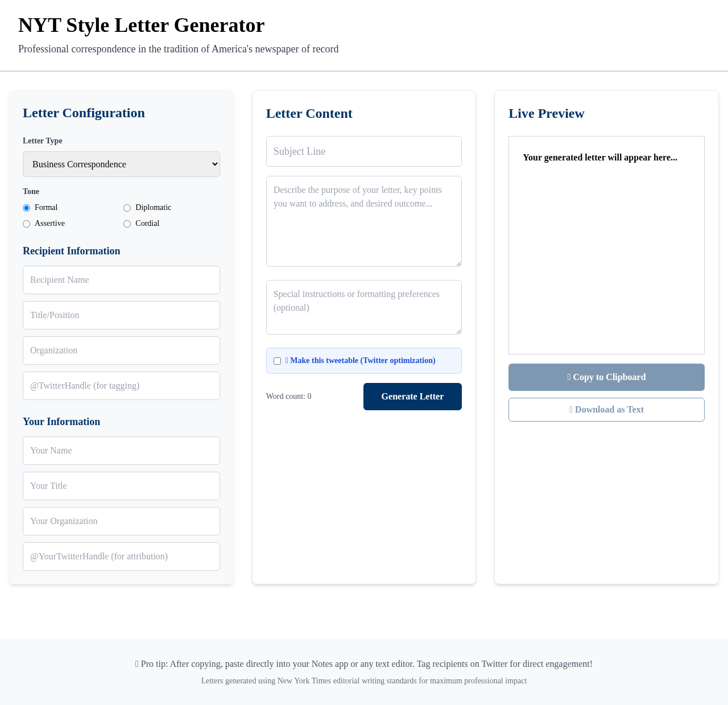The height and width of the screenshot is (705, 728).
Task: Enable the Make this tweetable checkbox
Action: click(278, 360)
